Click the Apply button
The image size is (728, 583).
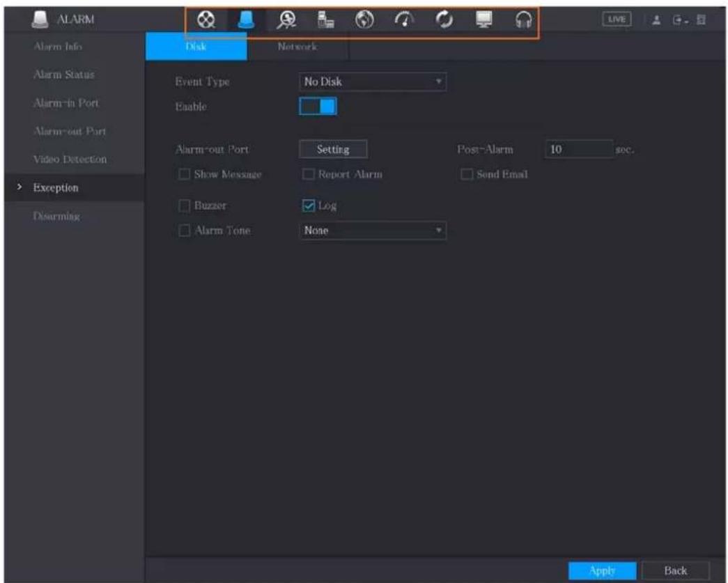[602, 570]
